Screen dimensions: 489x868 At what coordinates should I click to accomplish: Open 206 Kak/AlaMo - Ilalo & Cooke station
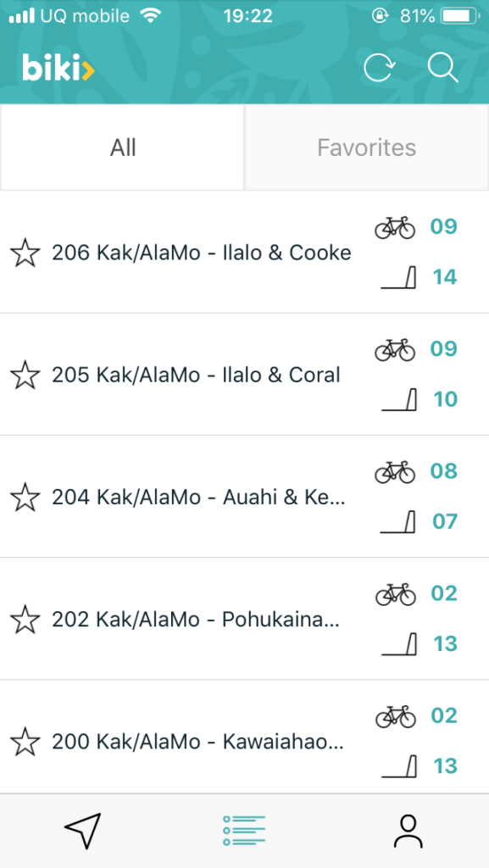[244, 252]
